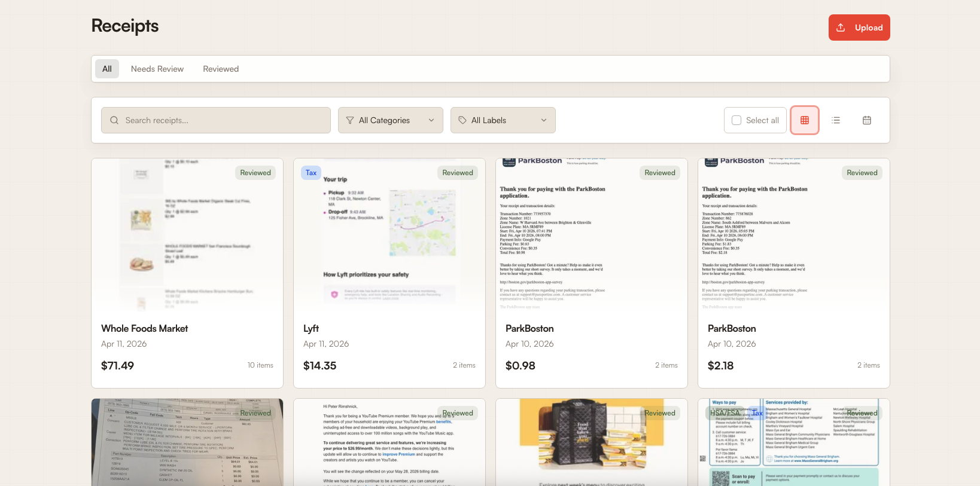Open the YouTube Premium letter receipt

(389, 442)
